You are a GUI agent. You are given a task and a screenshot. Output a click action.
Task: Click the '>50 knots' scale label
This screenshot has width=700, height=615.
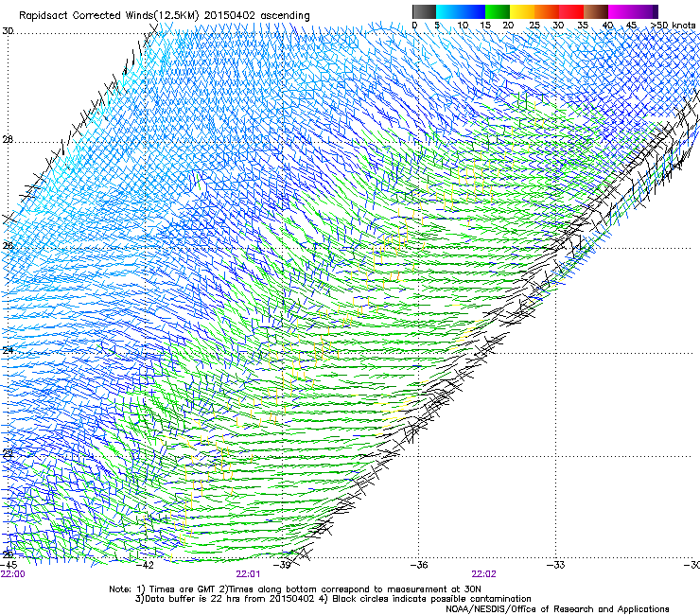tap(674, 26)
